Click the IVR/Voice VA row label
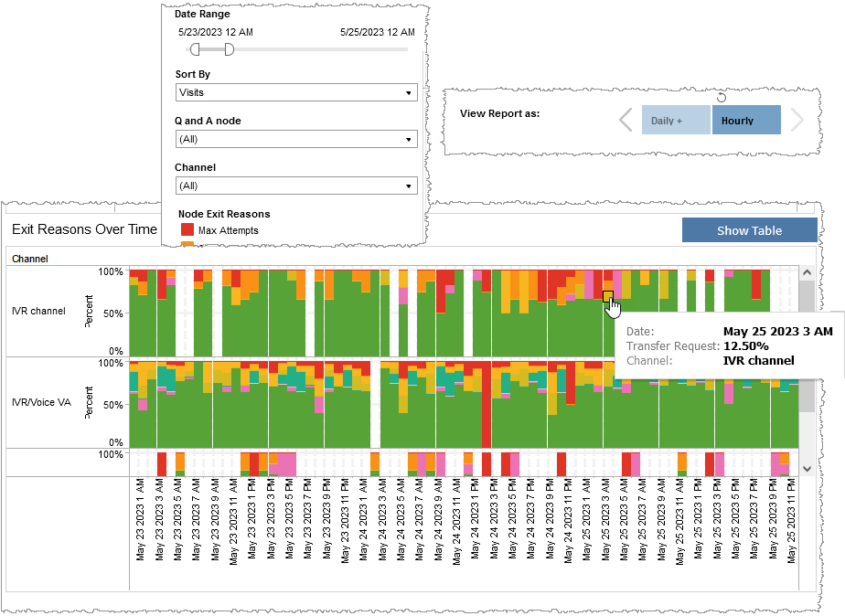 click(x=40, y=399)
